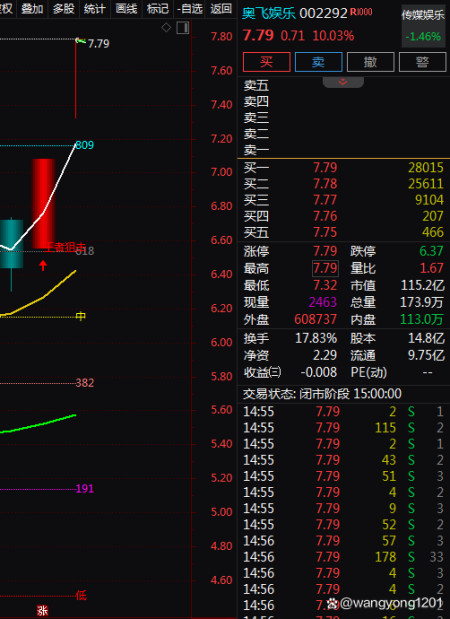Image resolution: width=450 pixels, height=619 pixels.
Task: Click the blue 卖 sell button
Action: coord(319,62)
